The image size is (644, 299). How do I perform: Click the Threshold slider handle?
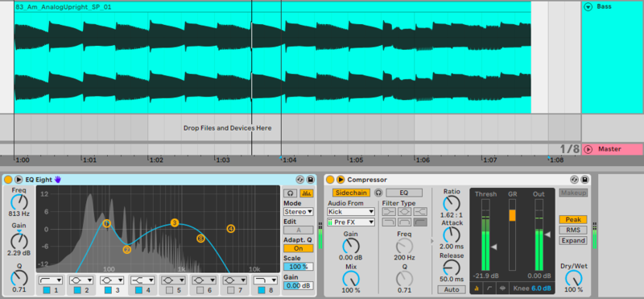(494, 247)
